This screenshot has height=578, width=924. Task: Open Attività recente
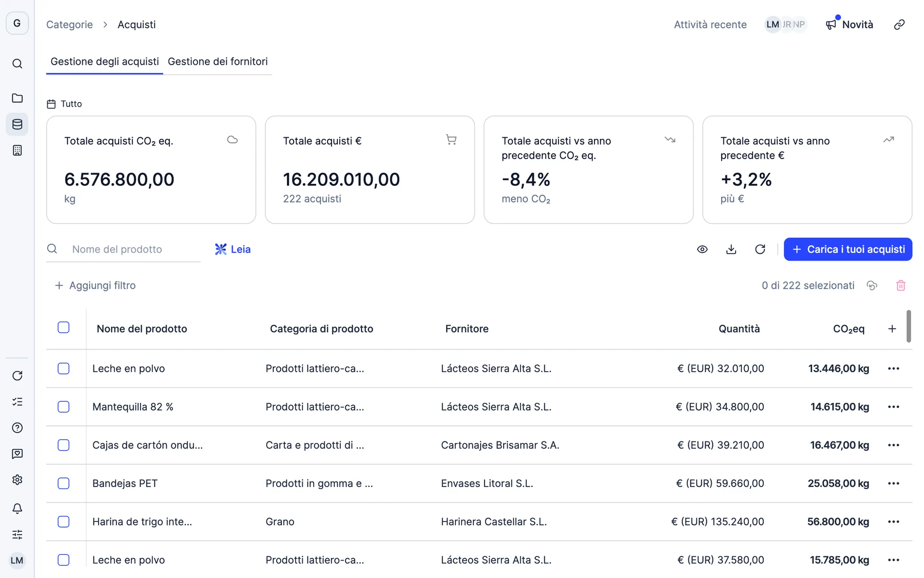click(710, 25)
